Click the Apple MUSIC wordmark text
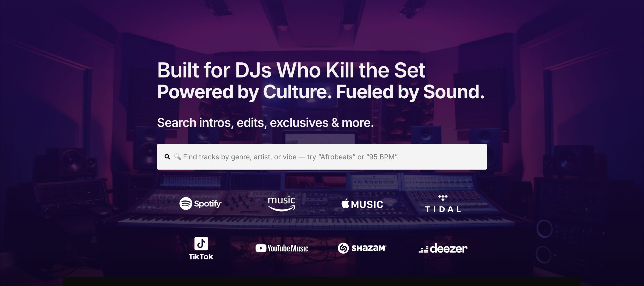 click(367, 204)
